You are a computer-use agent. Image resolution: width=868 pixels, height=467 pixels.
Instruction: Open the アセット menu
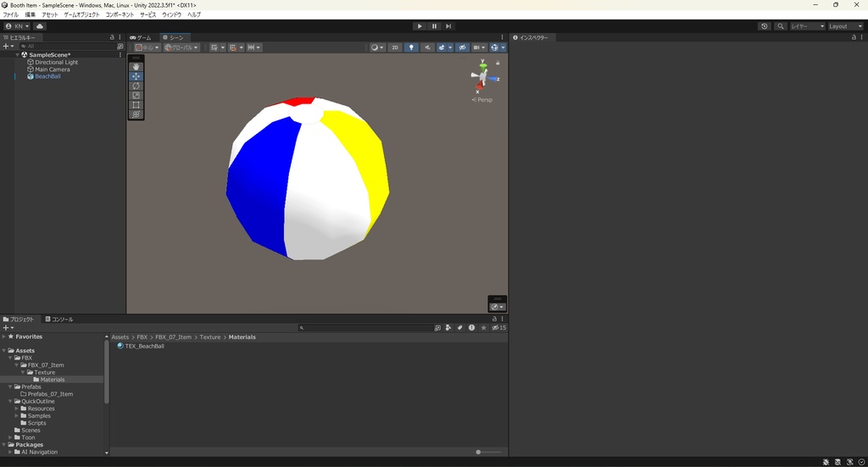50,15
